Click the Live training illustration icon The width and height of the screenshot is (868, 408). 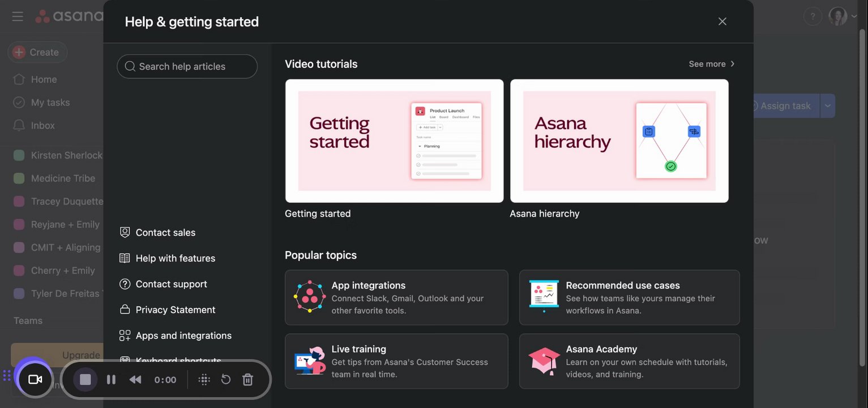pyautogui.click(x=310, y=361)
